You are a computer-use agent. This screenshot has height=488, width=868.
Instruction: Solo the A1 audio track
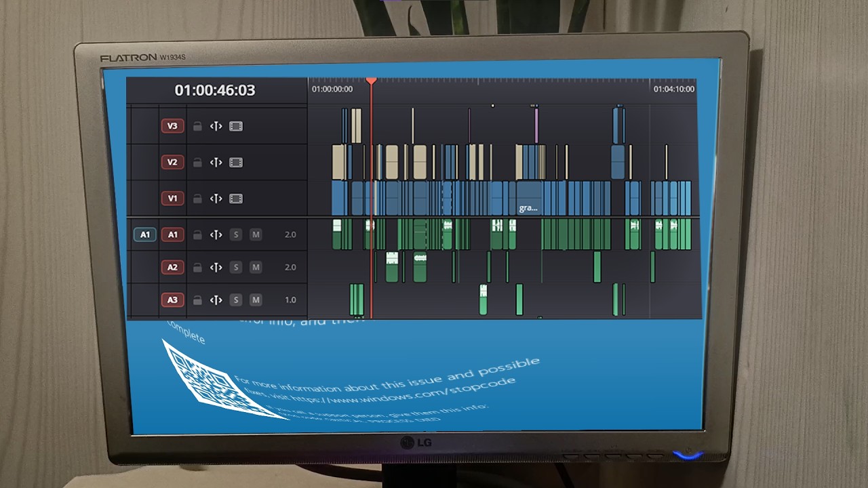pos(236,235)
